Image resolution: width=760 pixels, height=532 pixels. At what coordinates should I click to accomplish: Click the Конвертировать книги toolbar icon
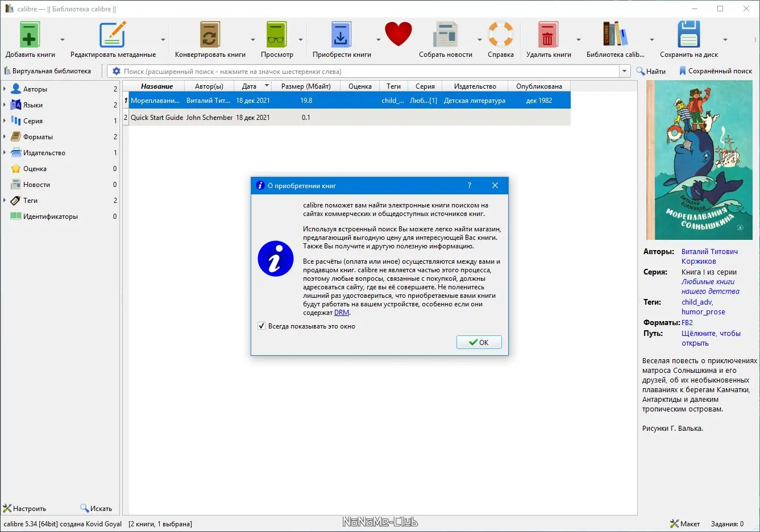(210, 35)
